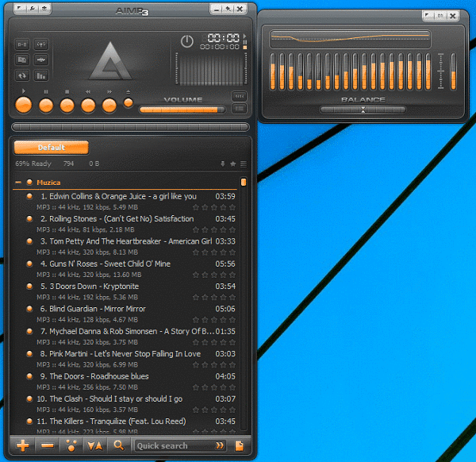Remove tracks using the minus icon

click(x=47, y=445)
